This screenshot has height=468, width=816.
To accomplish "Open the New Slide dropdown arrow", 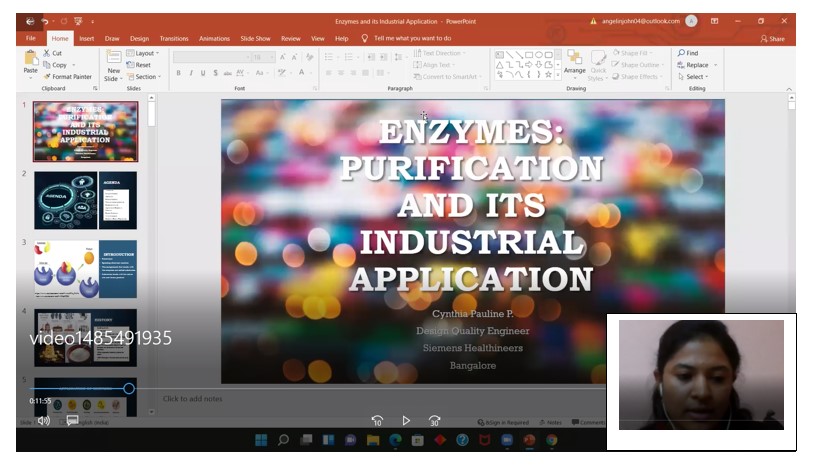I will tap(121, 79).
